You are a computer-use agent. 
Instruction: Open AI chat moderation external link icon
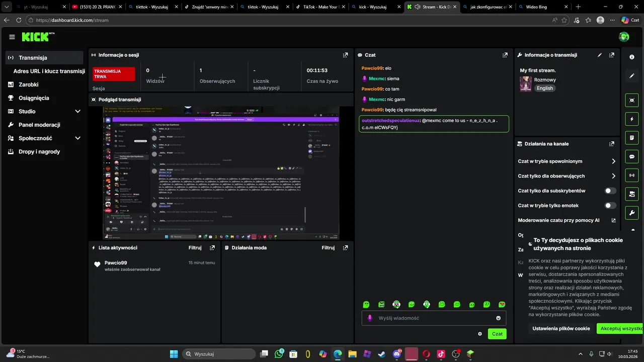click(613, 220)
